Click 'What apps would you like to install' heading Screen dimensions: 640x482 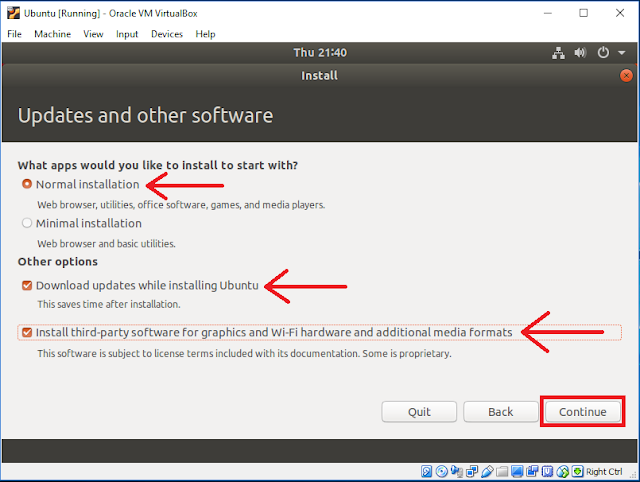coord(158,165)
